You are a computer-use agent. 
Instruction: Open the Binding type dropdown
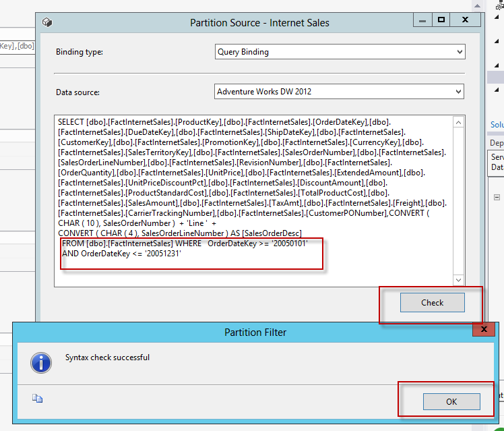[460, 52]
